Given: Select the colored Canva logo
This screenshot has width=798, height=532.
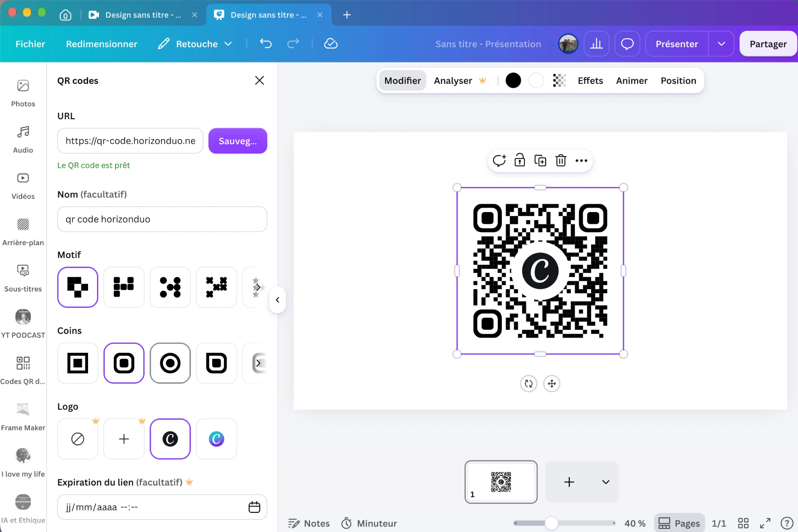Looking at the screenshot, I should point(217,439).
